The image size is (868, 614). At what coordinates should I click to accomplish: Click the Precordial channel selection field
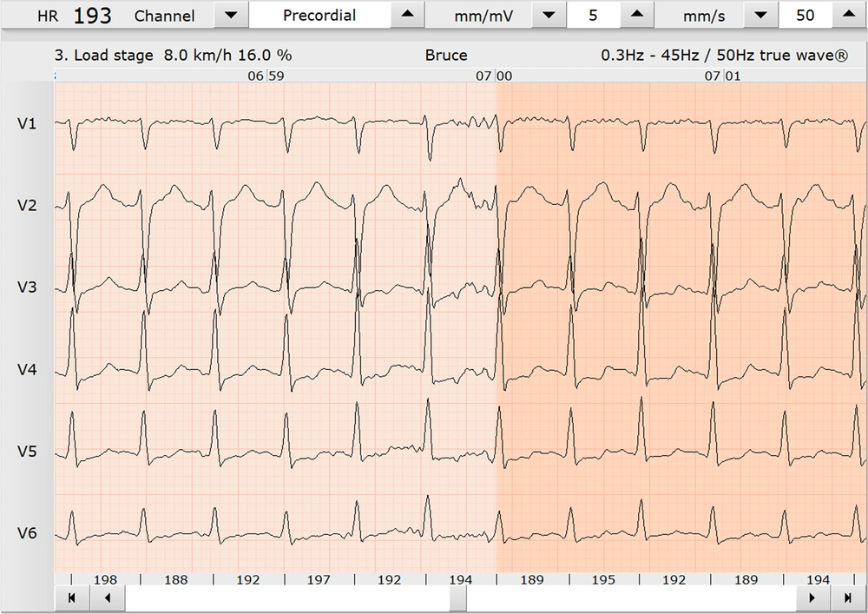tap(319, 17)
